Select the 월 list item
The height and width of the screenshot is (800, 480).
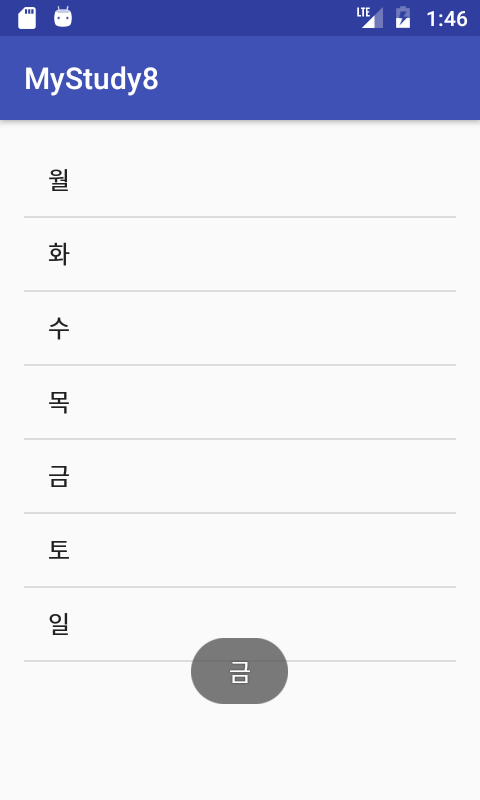pyautogui.click(x=240, y=180)
